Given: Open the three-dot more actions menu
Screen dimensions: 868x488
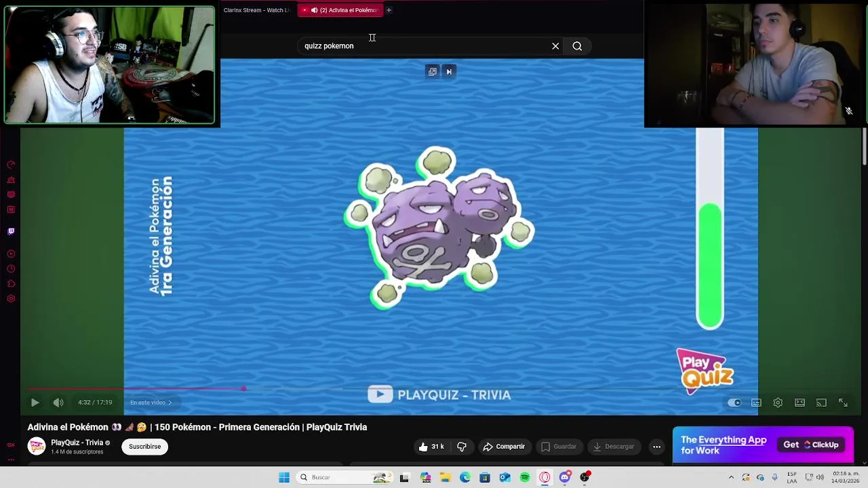Looking at the screenshot, I should (656, 447).
